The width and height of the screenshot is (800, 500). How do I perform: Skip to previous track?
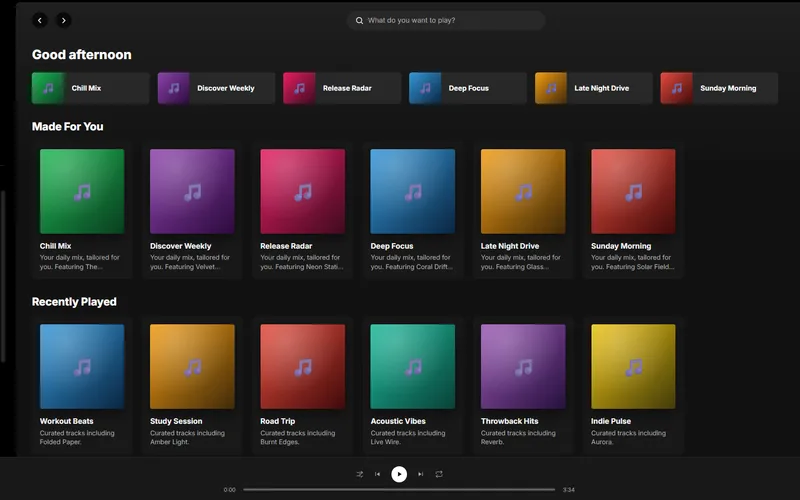(x=378, y=474)
